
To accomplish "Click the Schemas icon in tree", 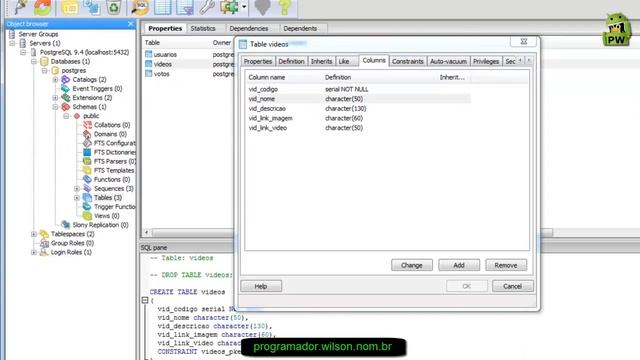I will coord(65,107).
